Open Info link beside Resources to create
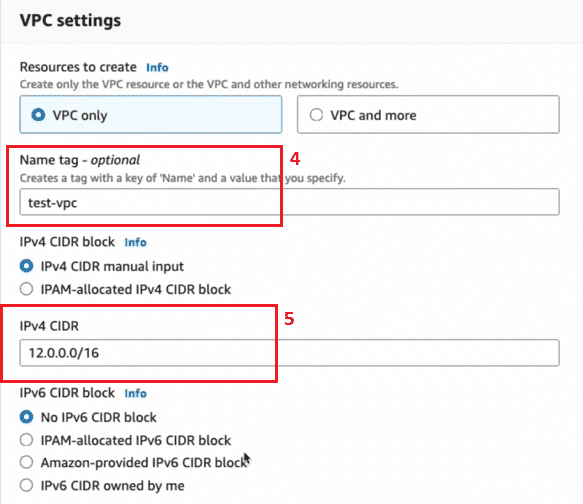 pos(157,67)
